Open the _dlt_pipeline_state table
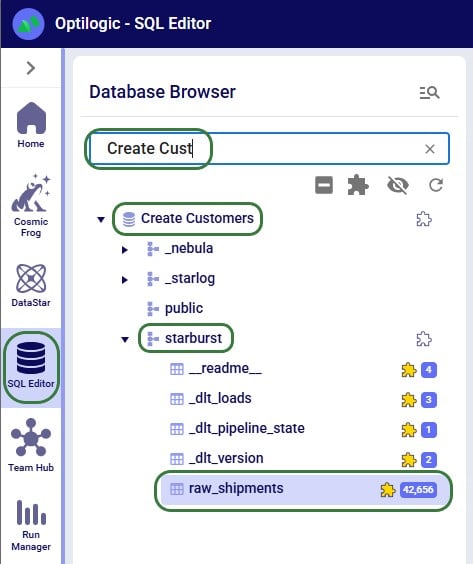Image resolution: width=473 pixels, height=564 pixels. 247,428
